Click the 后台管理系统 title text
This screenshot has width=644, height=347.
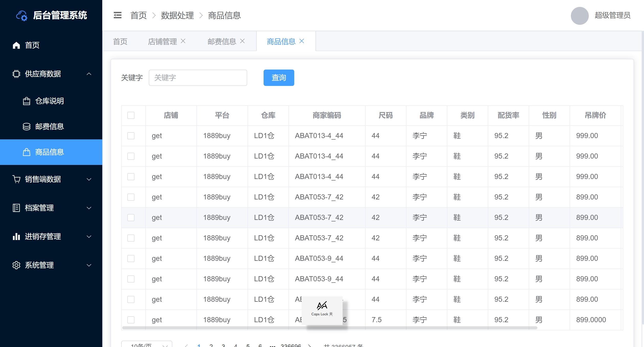click(60, 15)
